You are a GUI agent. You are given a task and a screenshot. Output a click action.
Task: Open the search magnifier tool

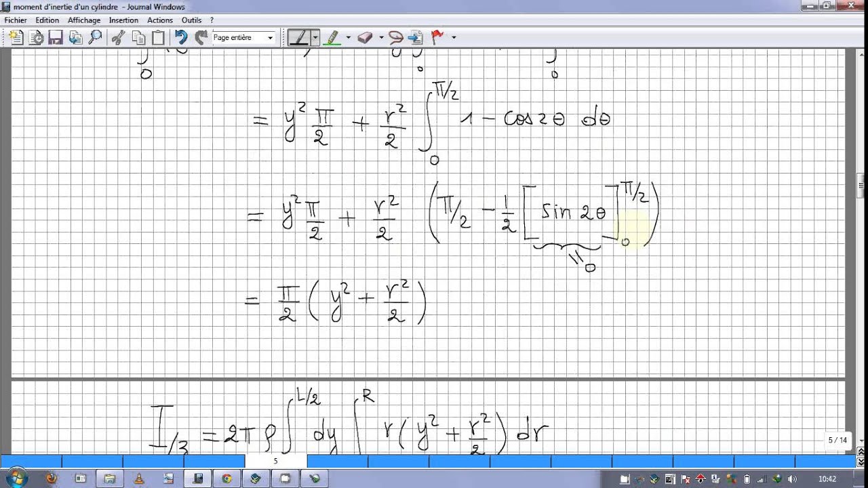click(95, 37)
